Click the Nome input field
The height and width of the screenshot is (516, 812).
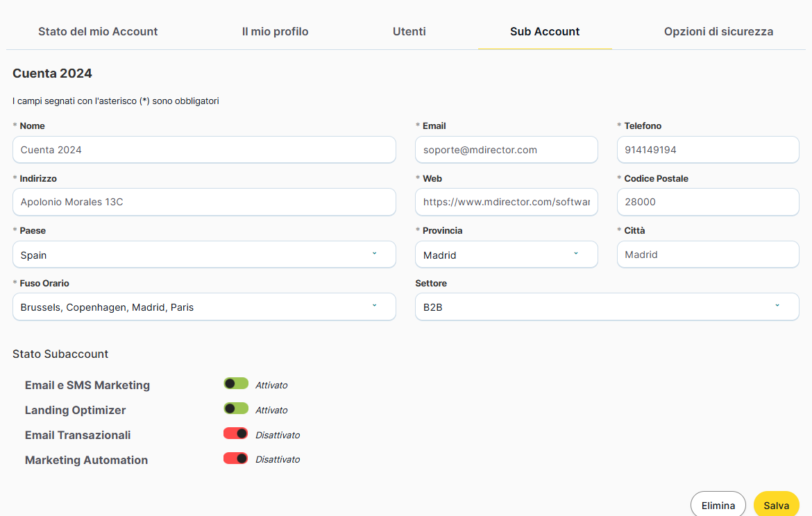click(x=204, y=150)
